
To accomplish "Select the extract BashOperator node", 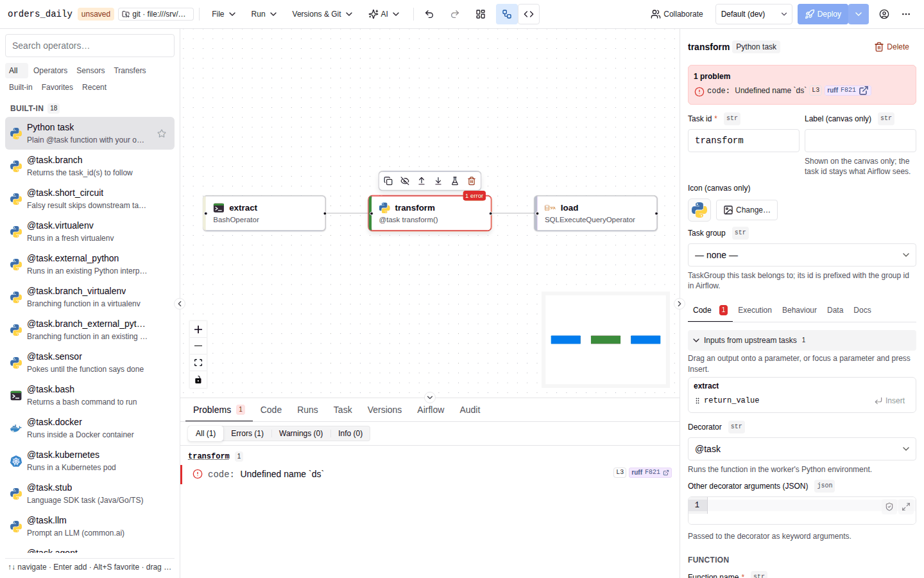I will click(264, 213).
